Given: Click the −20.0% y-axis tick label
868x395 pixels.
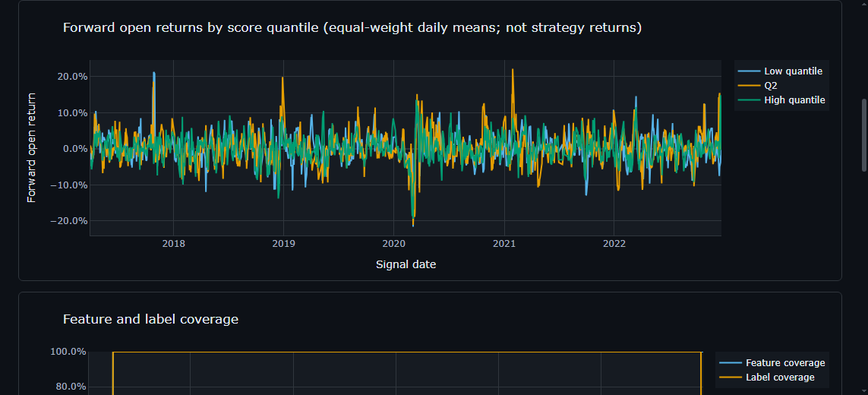Looking at the screenshot, I should point(68,220).
